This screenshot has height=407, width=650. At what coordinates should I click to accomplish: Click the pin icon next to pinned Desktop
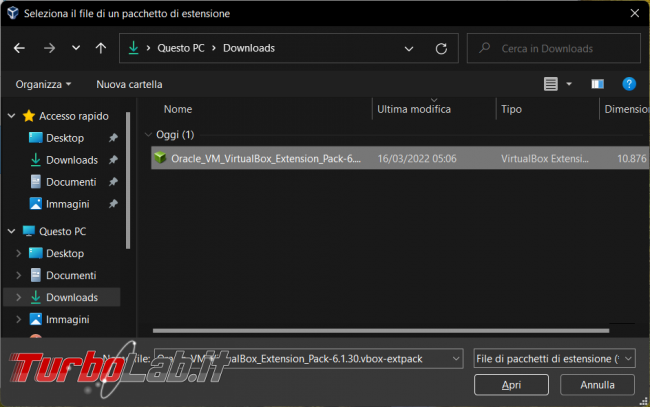click(113, 138)
